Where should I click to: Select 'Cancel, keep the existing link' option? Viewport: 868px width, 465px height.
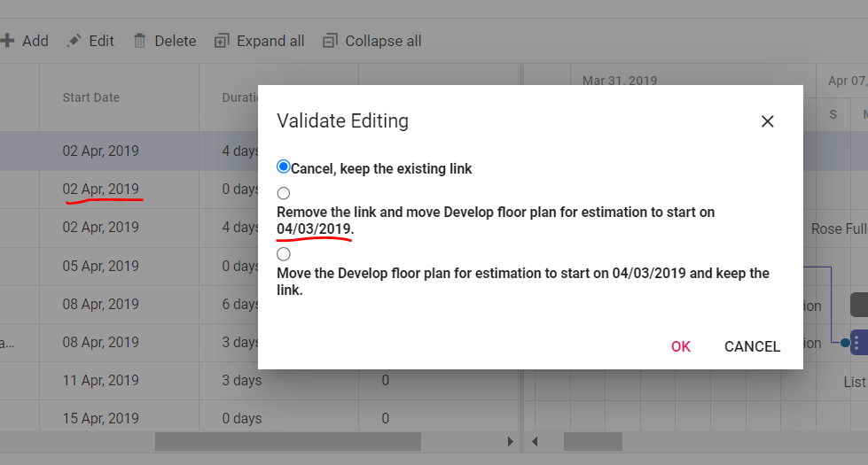(284, 167)
